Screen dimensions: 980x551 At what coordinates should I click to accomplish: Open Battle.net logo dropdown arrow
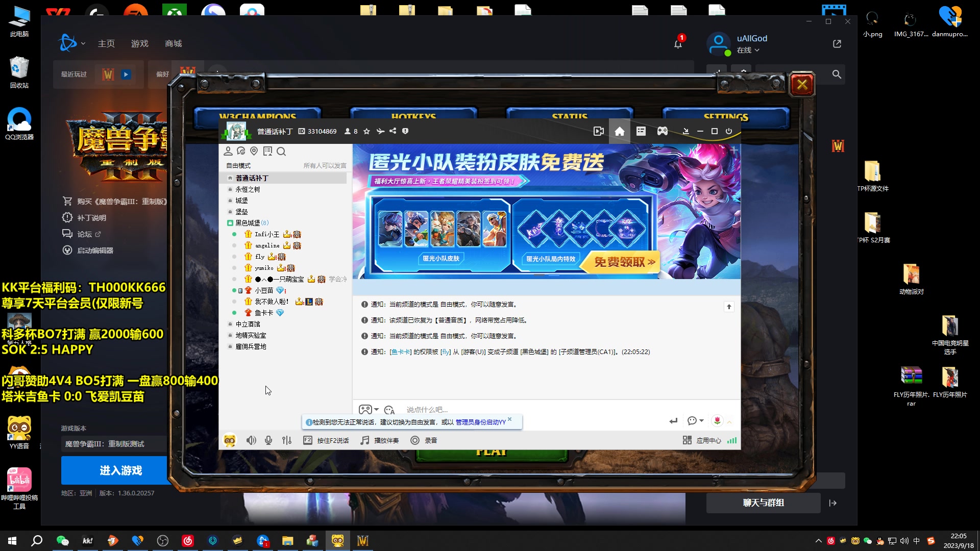[83, 44]
